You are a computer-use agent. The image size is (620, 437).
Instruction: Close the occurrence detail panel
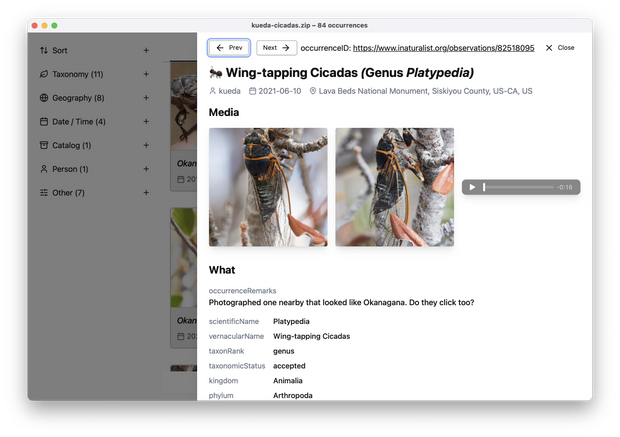pyautogui.click(x=559, y=48)
